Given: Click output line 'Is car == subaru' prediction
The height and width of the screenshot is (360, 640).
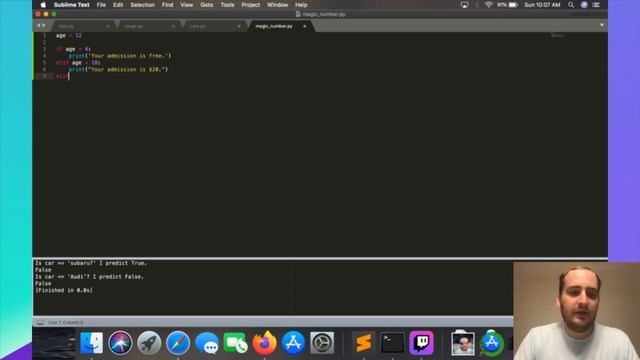Looking at the screenshot, I should pyautogui.click(x=91, y=263).
